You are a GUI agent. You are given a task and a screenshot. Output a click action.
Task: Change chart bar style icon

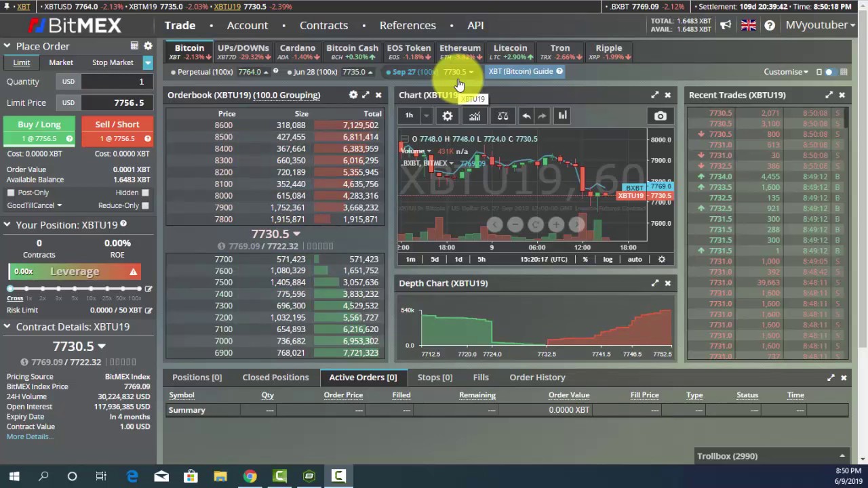click(x=562, y=116)
